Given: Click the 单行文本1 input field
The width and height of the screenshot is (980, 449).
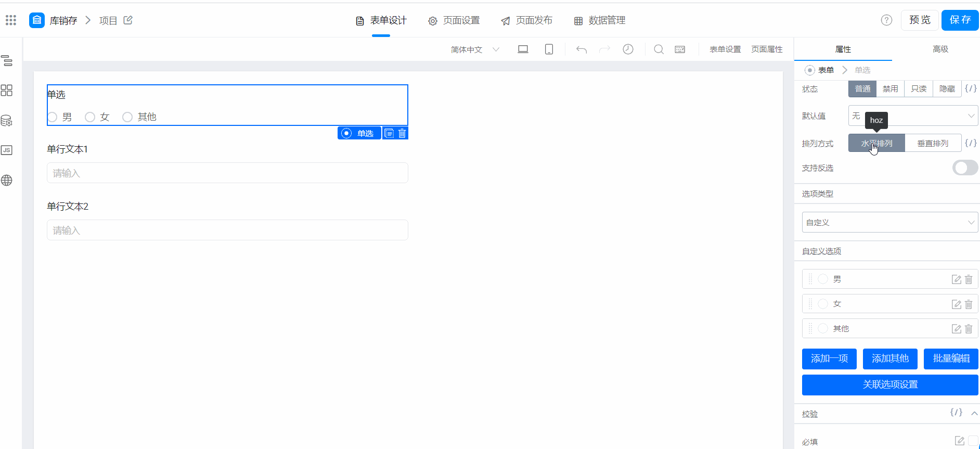Looking at the screenshot, I should [x=227, y=173].
